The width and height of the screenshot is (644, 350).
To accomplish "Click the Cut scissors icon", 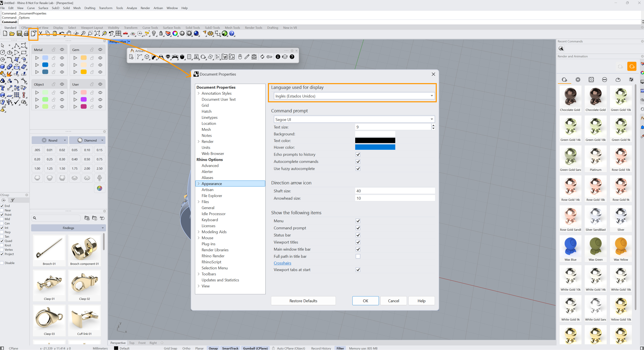I will pos(41,33).
